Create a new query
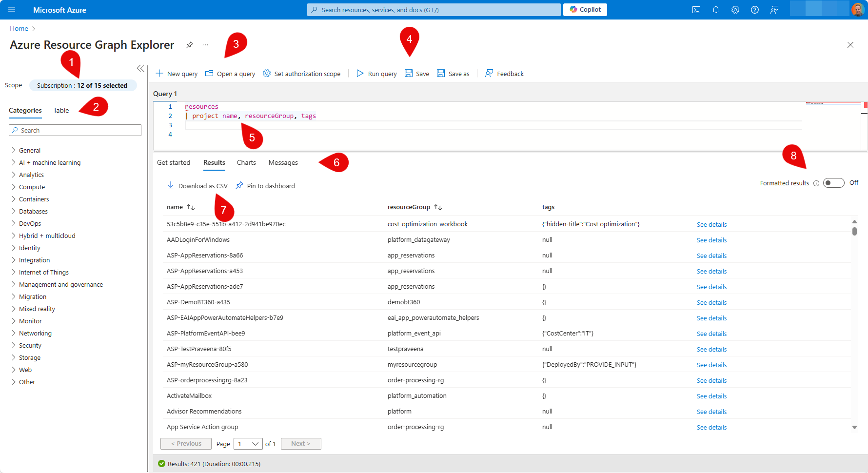 (176, 73)
